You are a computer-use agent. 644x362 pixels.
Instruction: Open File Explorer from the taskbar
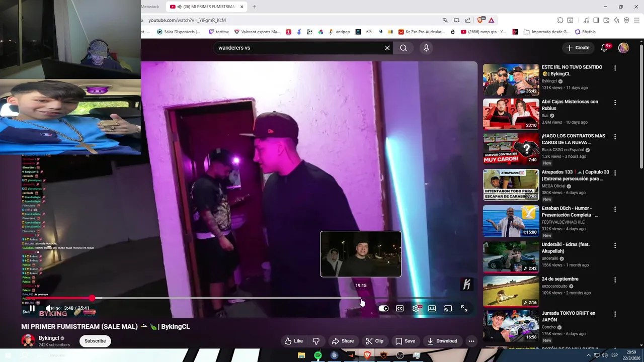tap(301, 355)
